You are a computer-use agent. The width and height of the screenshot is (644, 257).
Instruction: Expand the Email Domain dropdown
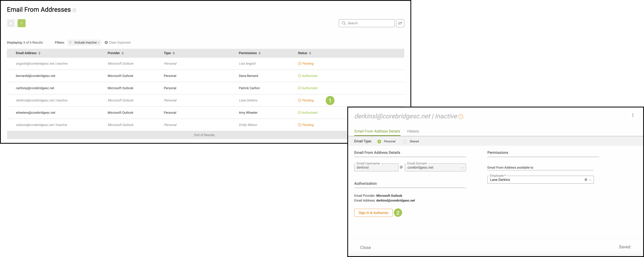click(462, 168)
